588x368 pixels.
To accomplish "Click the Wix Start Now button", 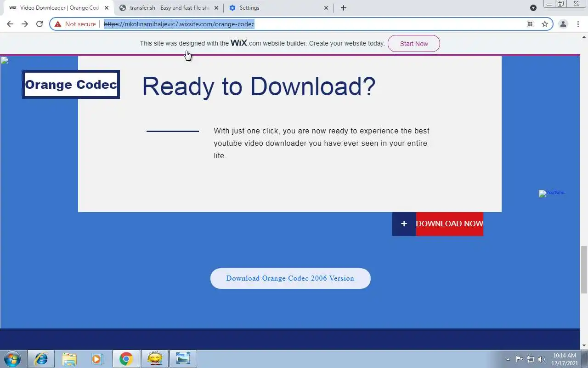I will (414, 44).
